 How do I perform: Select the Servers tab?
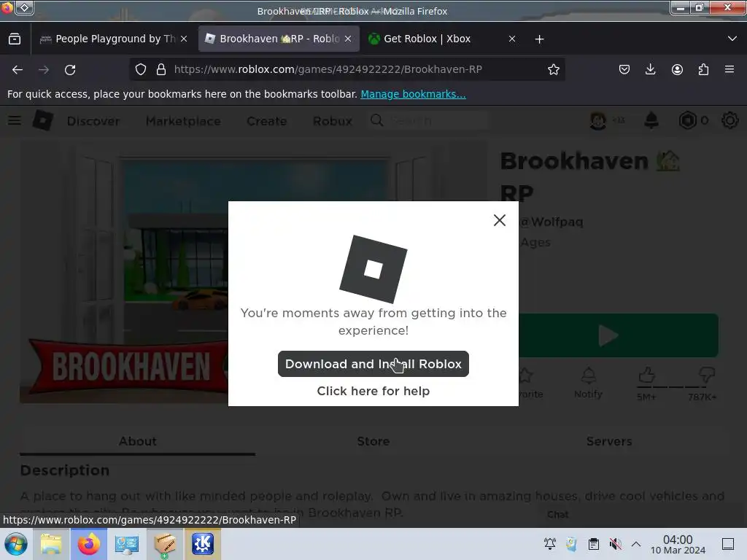(609, 441)
